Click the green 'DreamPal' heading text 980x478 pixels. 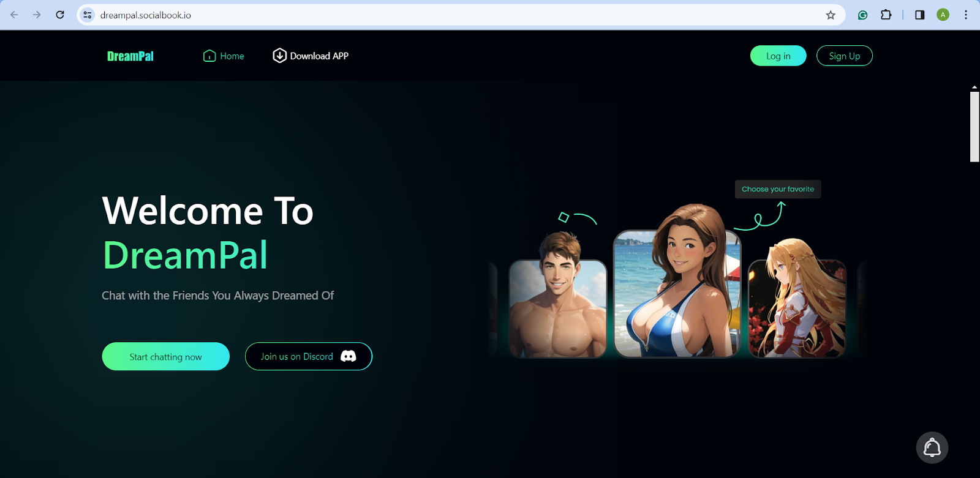186,255
